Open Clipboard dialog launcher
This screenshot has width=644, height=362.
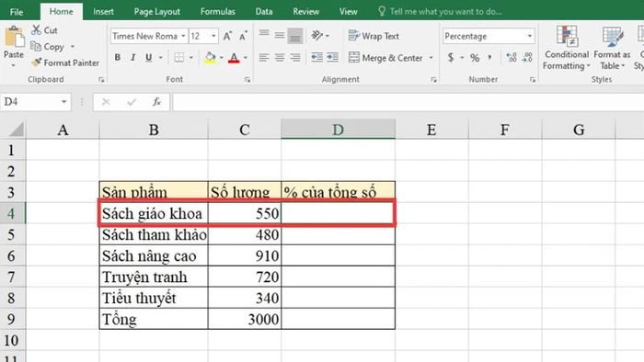101,80
